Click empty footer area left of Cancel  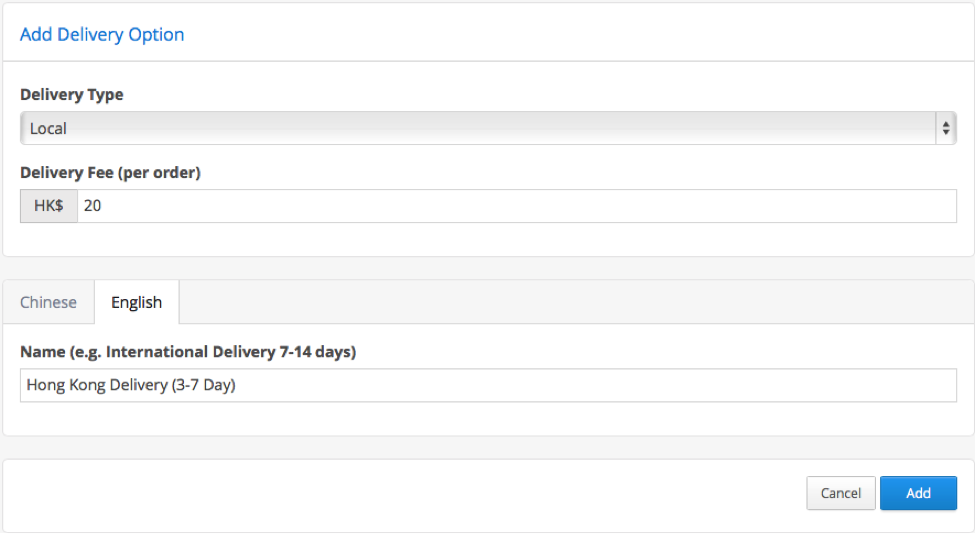404,494
